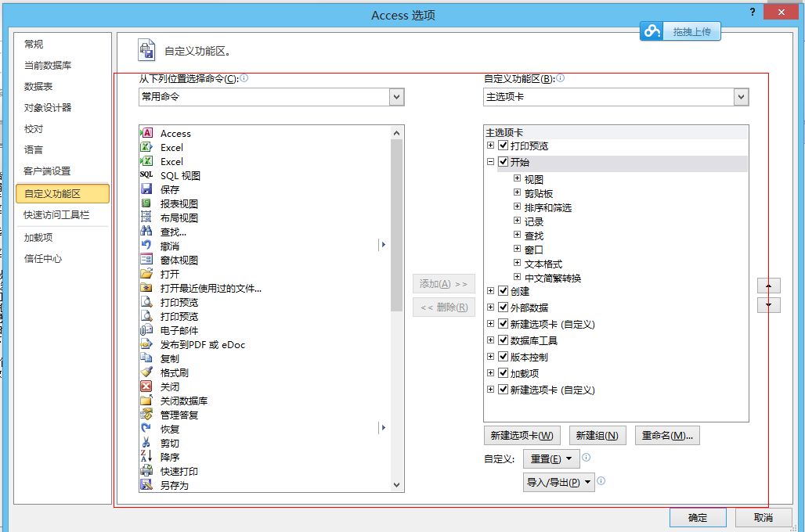Toggle the 版本控制 checkbox
This screenshot has width=805, height=532.
pos(503,357)
